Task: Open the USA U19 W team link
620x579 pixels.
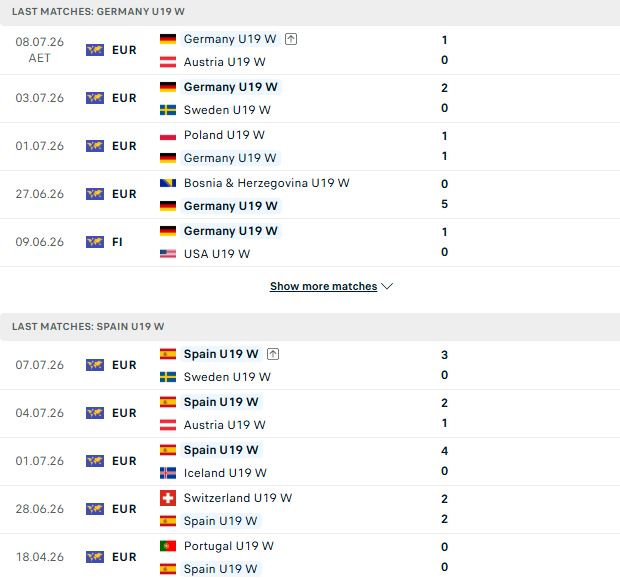Action: click(217, 254)
